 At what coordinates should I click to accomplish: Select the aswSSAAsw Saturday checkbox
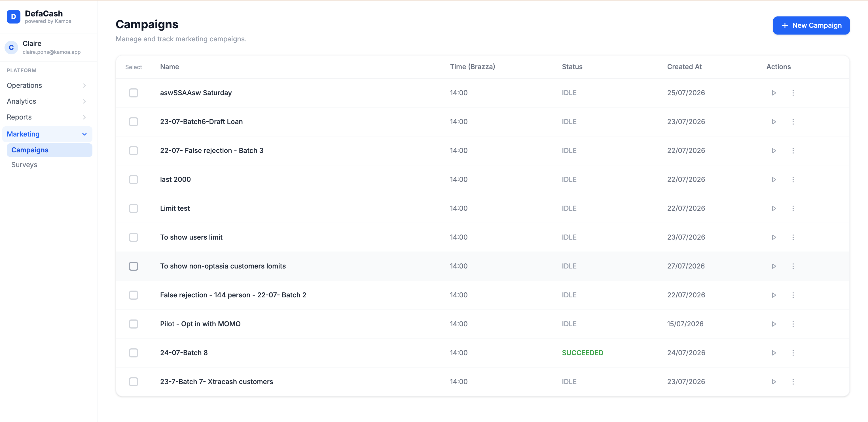coord(134,93)
